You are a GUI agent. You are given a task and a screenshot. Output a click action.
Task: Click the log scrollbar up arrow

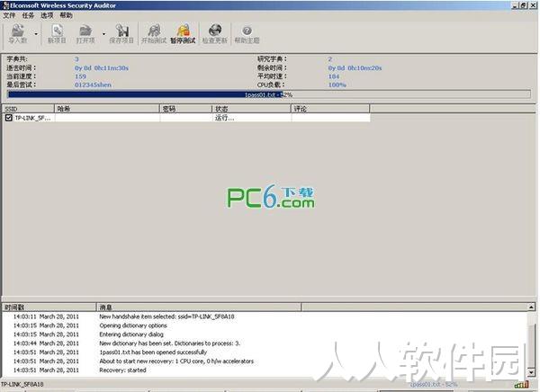[531, 307]
